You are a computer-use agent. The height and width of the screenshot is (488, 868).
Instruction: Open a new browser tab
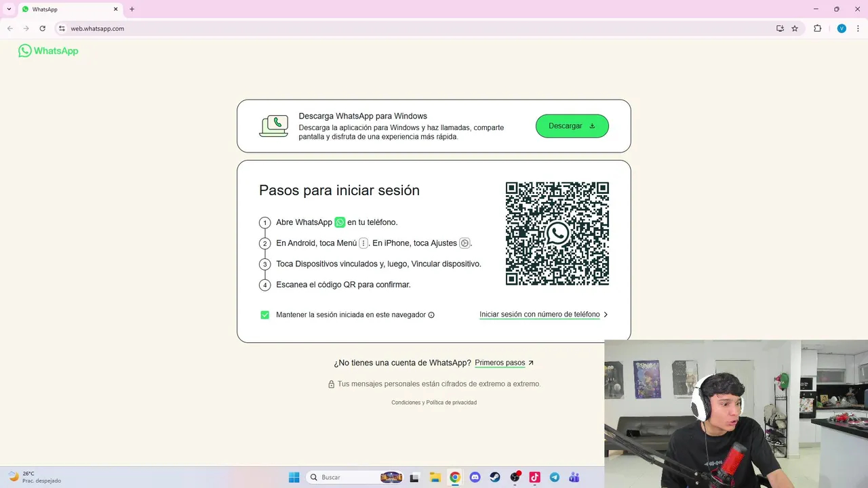[132, 9]
